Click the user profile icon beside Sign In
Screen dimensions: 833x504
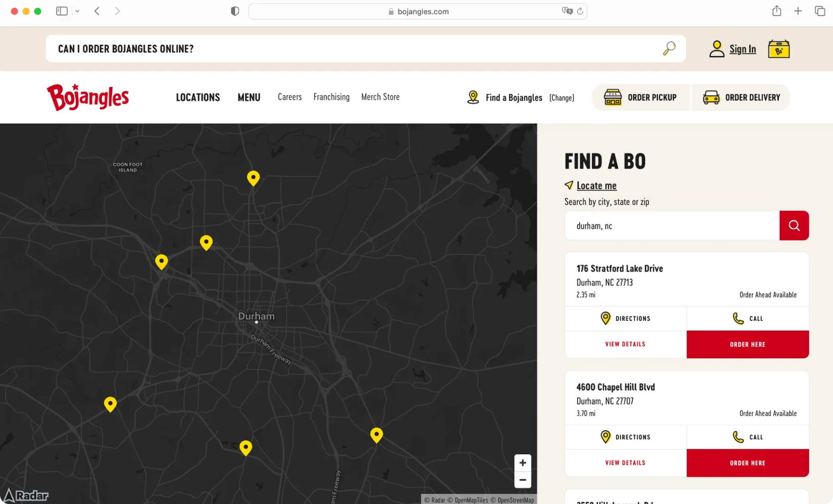click(716, 49)
